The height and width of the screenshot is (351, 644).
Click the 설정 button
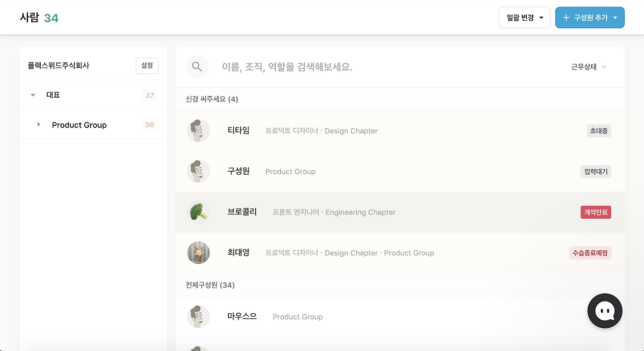pyautogui.click(x=147, y=66)
